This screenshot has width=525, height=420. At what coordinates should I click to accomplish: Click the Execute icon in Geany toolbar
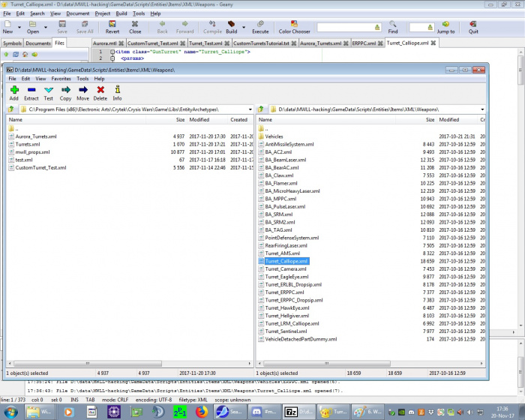pos(259,27)
